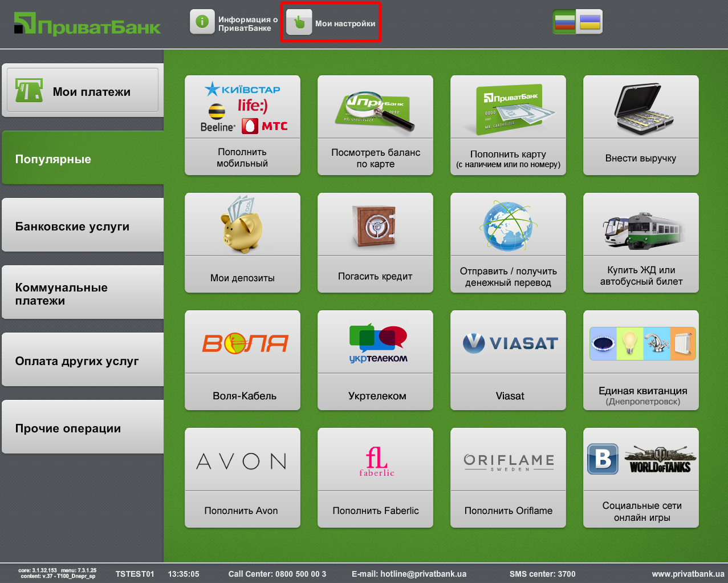Switch language using the Russian flag
This screenshot has height=583, width=728.
pyautogui.click(x=564, y=22)
